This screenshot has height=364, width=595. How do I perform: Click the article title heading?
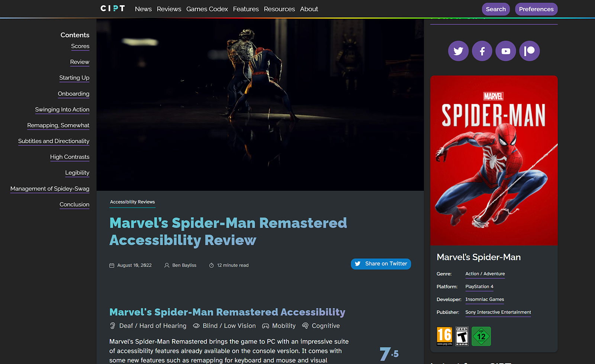click(228, 232)
